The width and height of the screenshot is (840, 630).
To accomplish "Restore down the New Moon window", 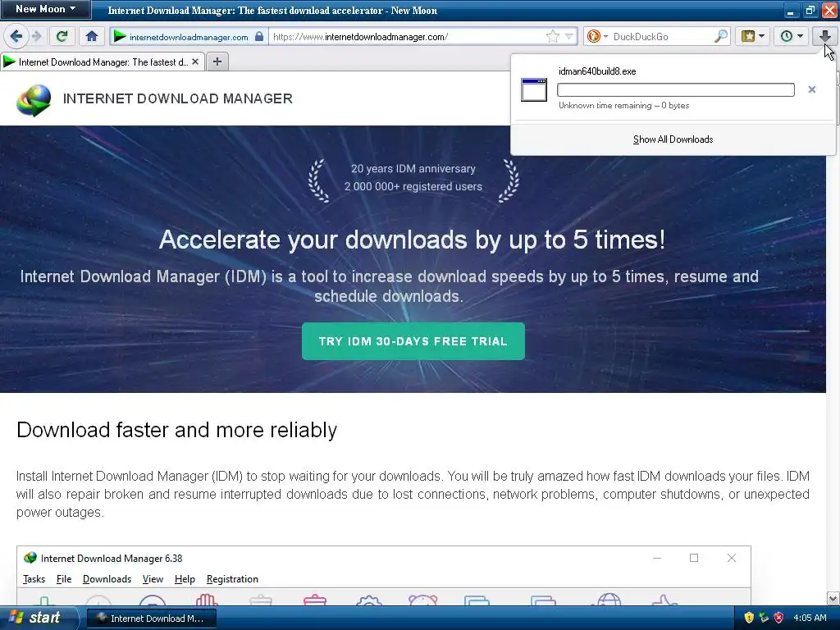I will click(810, 10).
